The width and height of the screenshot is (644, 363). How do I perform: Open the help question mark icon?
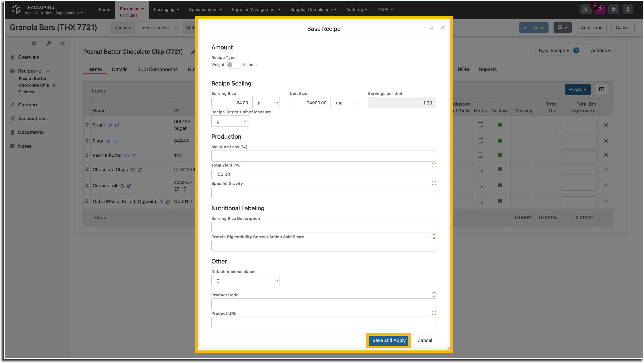(x=600, y=9)
